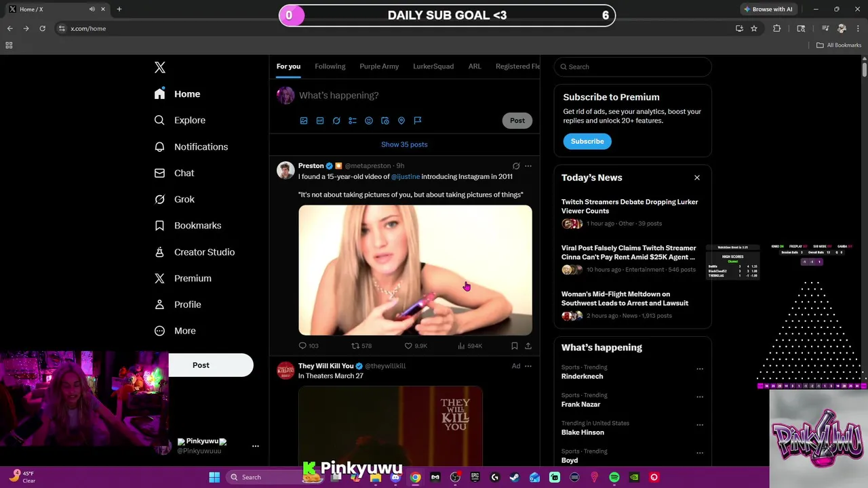Click the gray Post button in composer
The height and width of the screenshot is (488, 868).
tap(517, 121)
